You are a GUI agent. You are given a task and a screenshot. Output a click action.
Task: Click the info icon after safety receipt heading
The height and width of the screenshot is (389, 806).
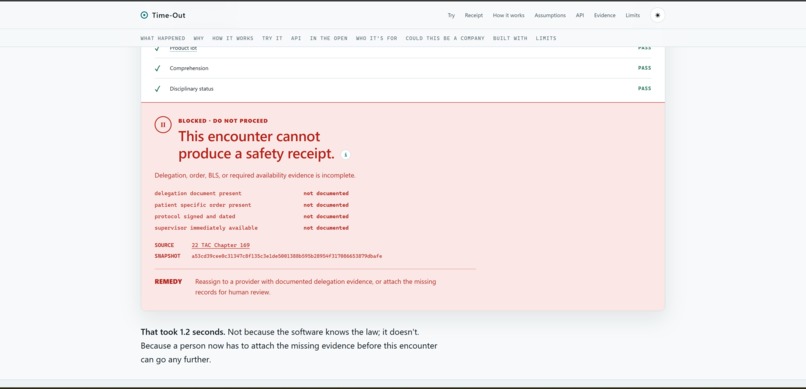coord(345,155)
